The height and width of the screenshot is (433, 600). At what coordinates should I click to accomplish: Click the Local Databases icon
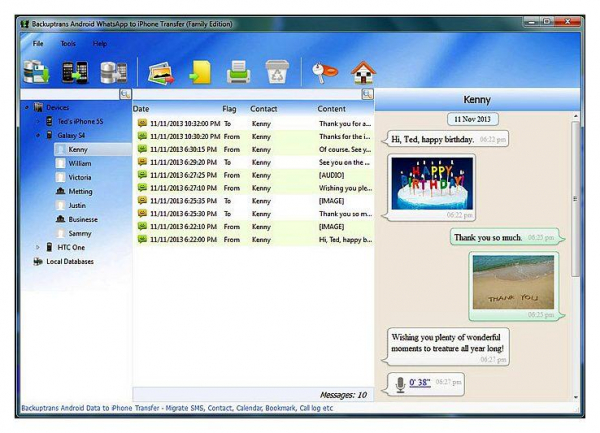coord(38,262)
